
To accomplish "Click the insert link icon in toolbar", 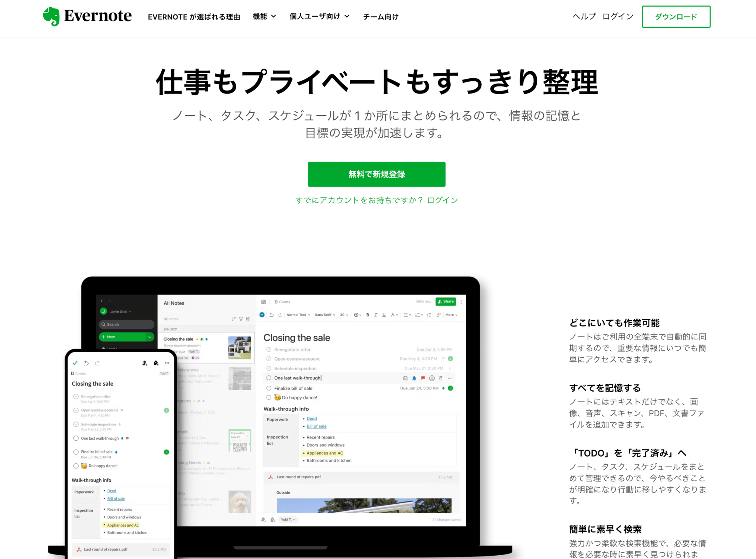I will point(439,315).
